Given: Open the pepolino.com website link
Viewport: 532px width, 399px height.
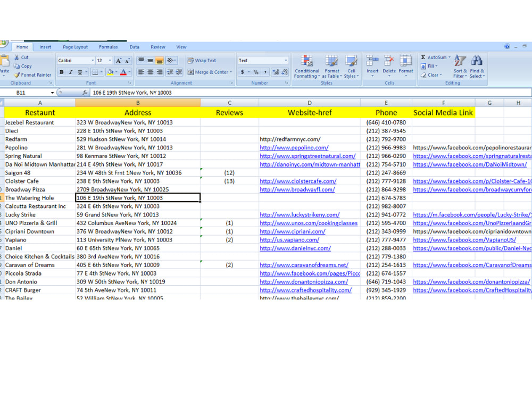Looking at the screenshot, I should 294,147.
